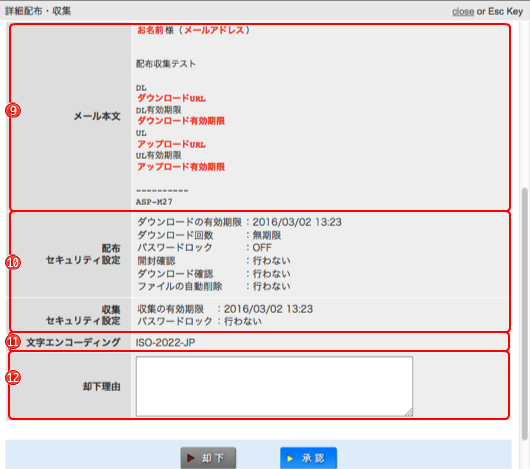Click the ファイルの自動削除 setting line

(x=214, y=287)
